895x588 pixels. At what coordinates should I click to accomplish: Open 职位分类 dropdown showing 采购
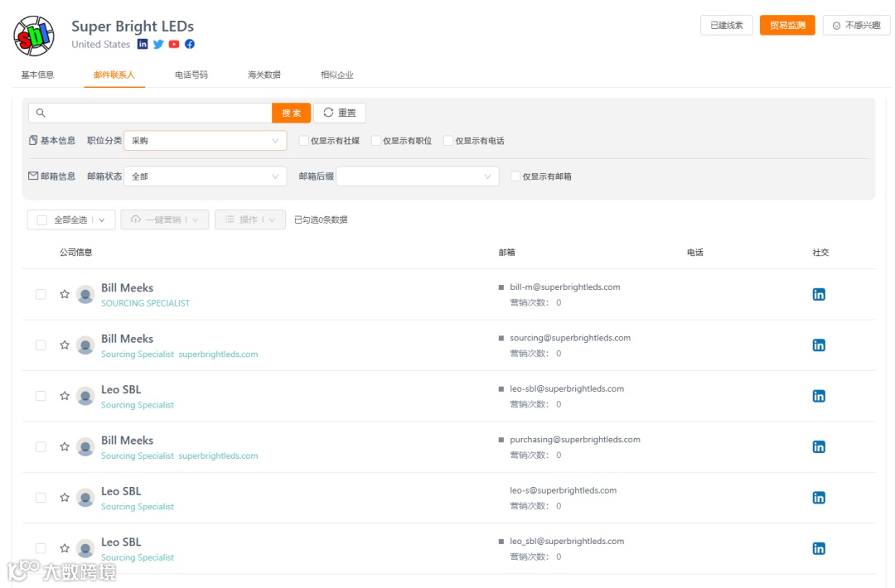[205, 141]
